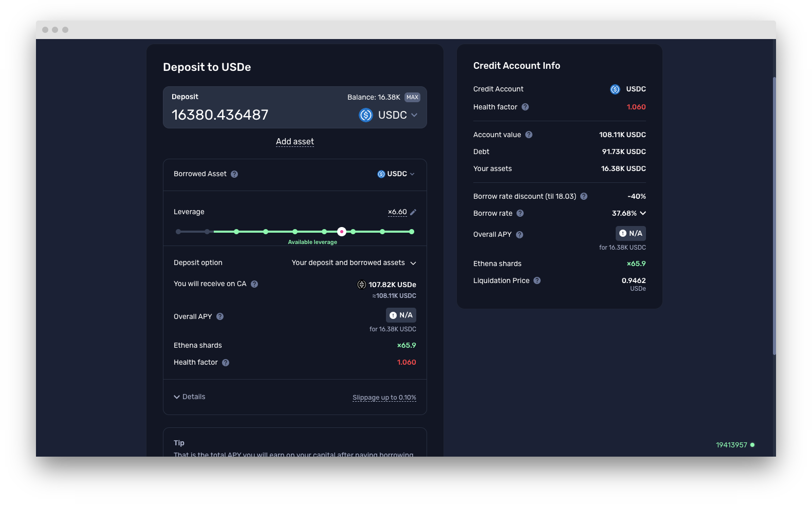Click help icon beside Borrow rate discount
812x508 pixels.
pyautogui.click(x=584, y=196)
